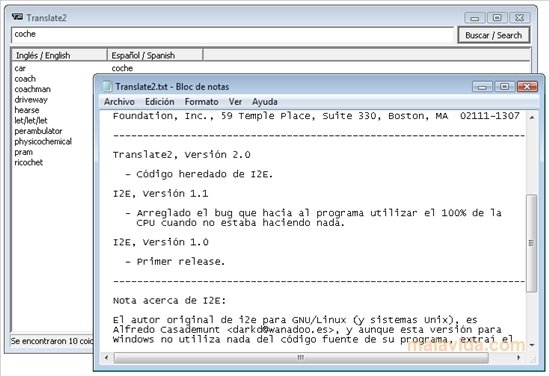Image resolution: width=549 pixels, height=376 pixels.
Task: Click the 'coche' Spanish translation cell
Action: tap(122, 68)
